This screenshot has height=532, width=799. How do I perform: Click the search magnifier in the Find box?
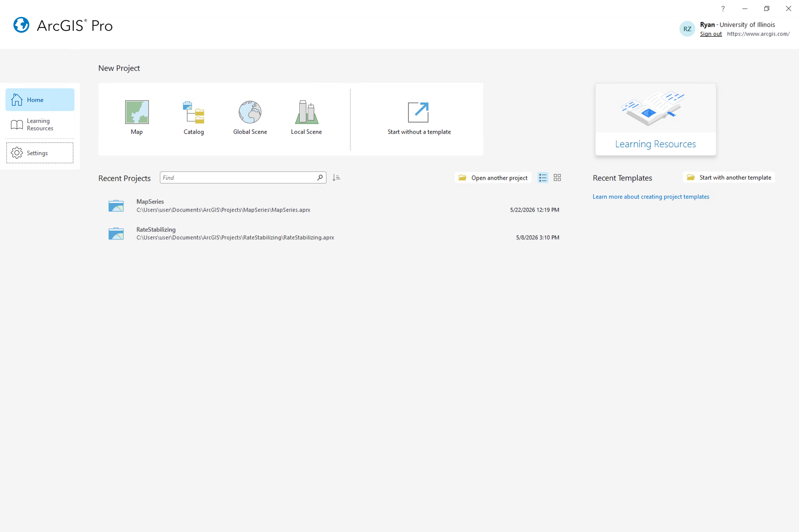pos(320,177)
